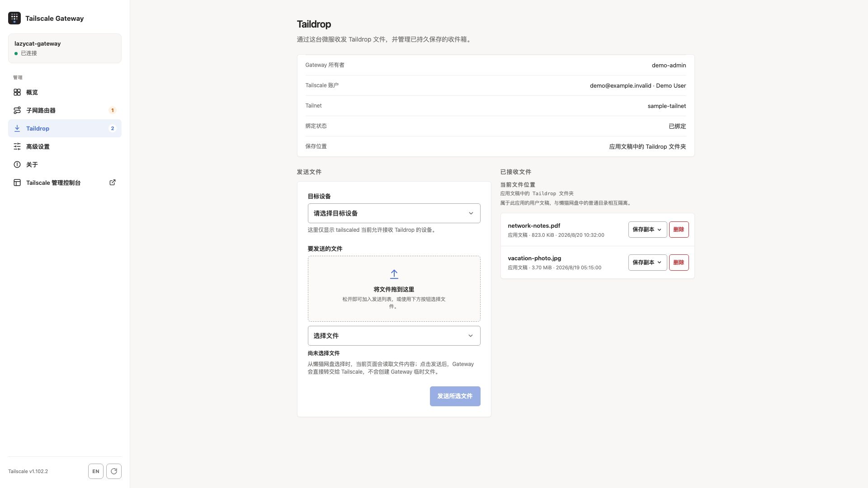
Task: Click the upload arrow in drop zone
Action: [x=394, y=274]
